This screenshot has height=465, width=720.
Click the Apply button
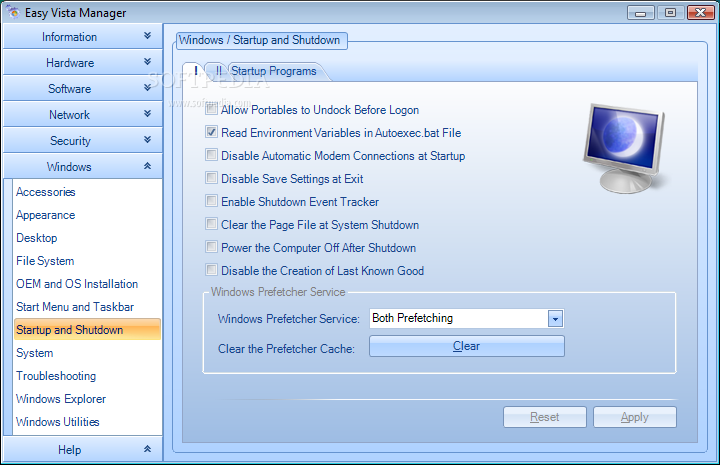pos(635,417)
